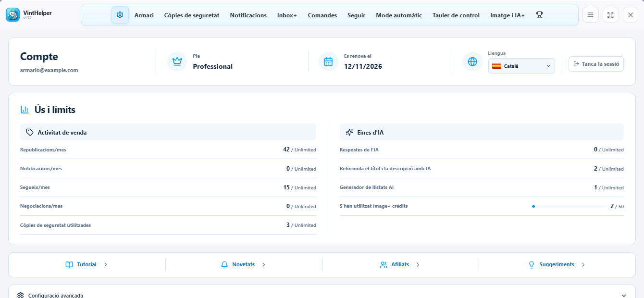Click the chevron next to Afiliats
The width and height of the screenshot is (644, 298).
(x=418, y=265)
